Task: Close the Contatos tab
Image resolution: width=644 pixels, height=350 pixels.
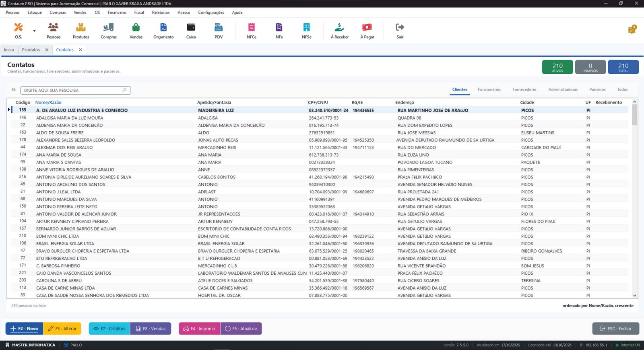Action: tap(80, 50)
